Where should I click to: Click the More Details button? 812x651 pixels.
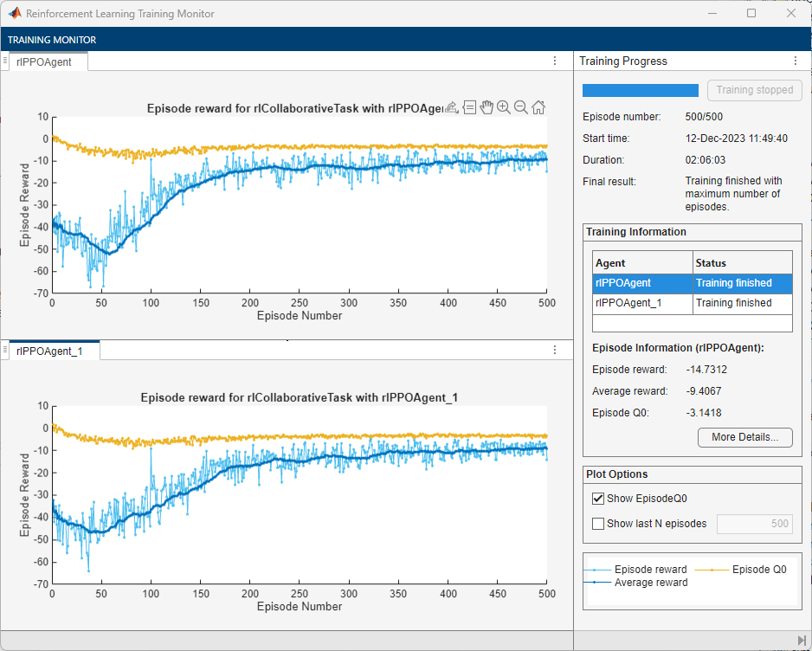pos(744,437)
